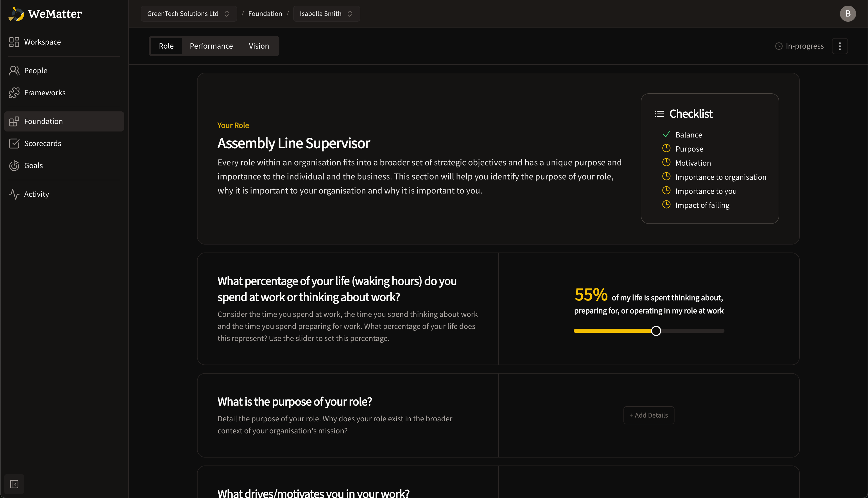Image resolution: width=868 pixels, height=498 pixels.
Task: Open Scorecards in the sidebar
Action: [64, 143]
